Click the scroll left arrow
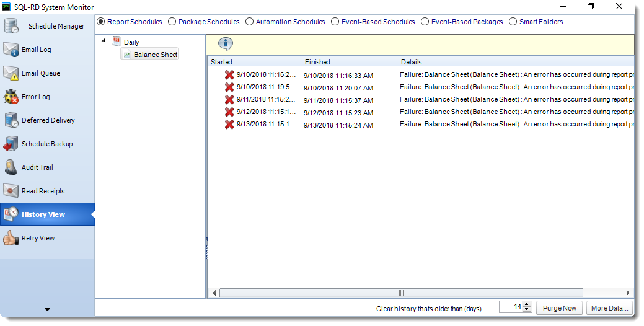Screen dimensions: 644x326 coord(214,293)
